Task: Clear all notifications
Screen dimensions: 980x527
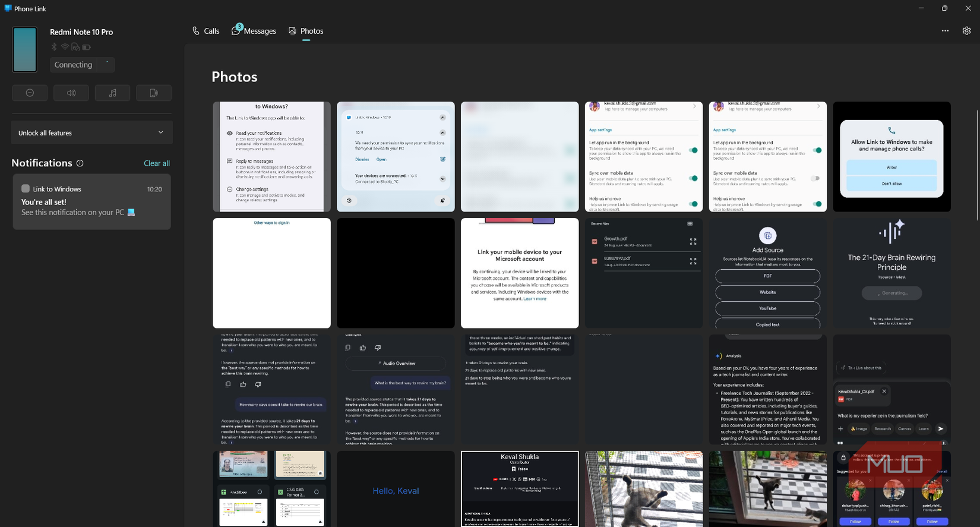Action: [157, 163]
